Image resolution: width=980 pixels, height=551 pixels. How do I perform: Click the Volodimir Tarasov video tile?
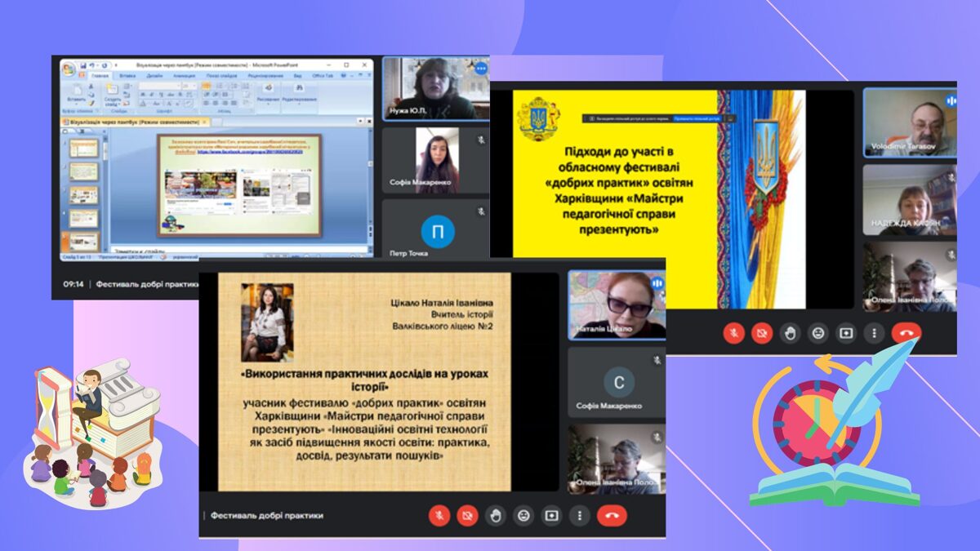910,122
